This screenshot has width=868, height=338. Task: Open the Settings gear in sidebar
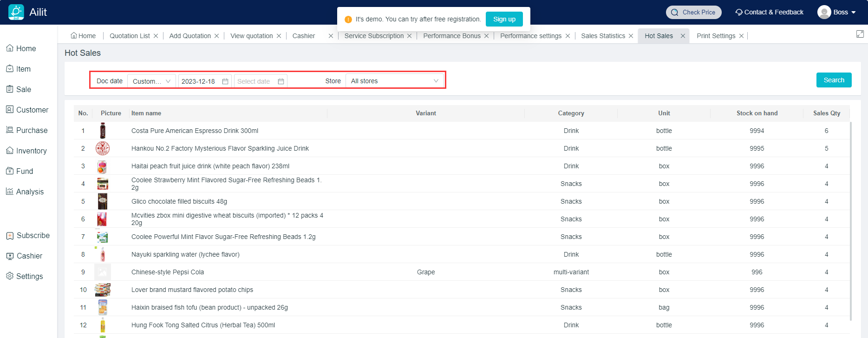pos(10,276)
